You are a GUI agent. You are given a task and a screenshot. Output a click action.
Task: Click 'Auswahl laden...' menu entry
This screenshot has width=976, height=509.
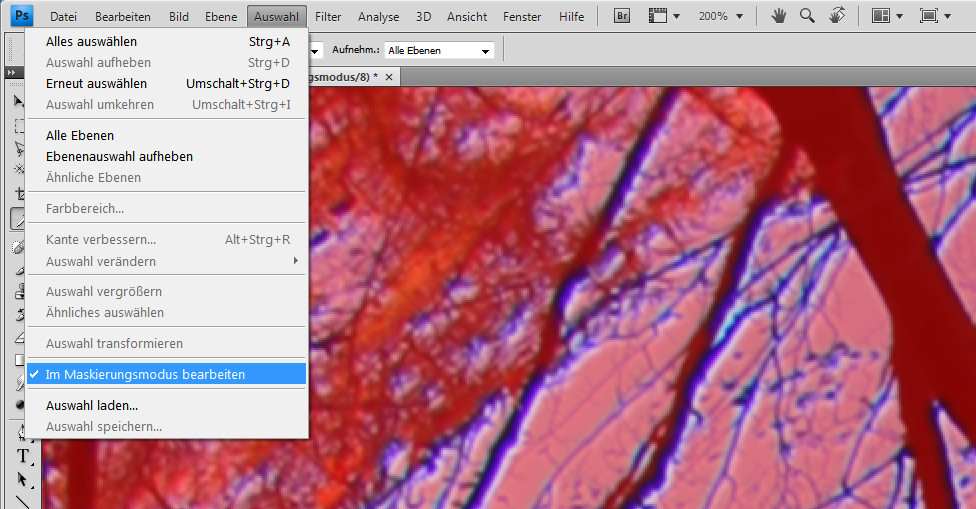(92, 405)
